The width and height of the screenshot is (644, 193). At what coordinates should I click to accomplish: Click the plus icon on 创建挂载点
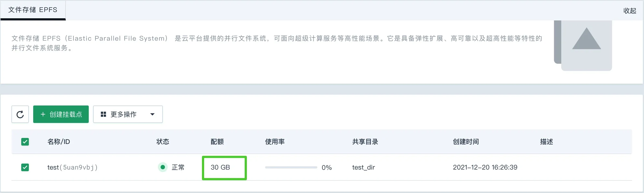[x=43, y=114]
